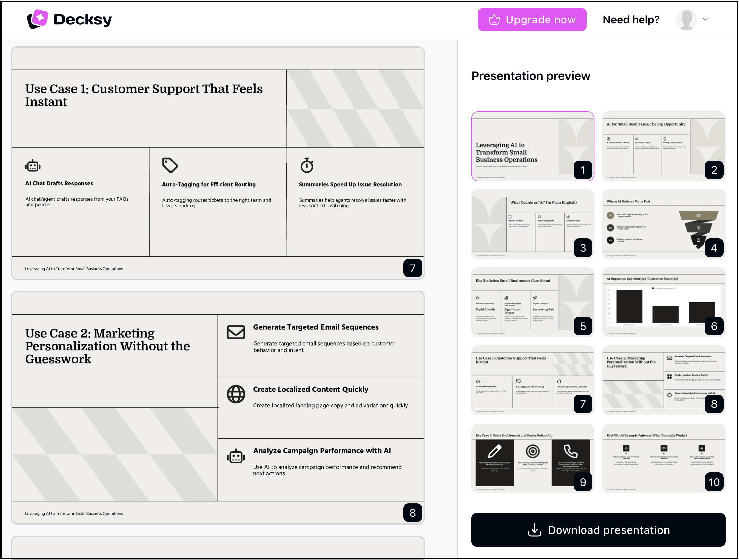Select slide 9 thumbnail Sales Enablement
The width and height of the screenshot is (739, 560).
[532, 458]
